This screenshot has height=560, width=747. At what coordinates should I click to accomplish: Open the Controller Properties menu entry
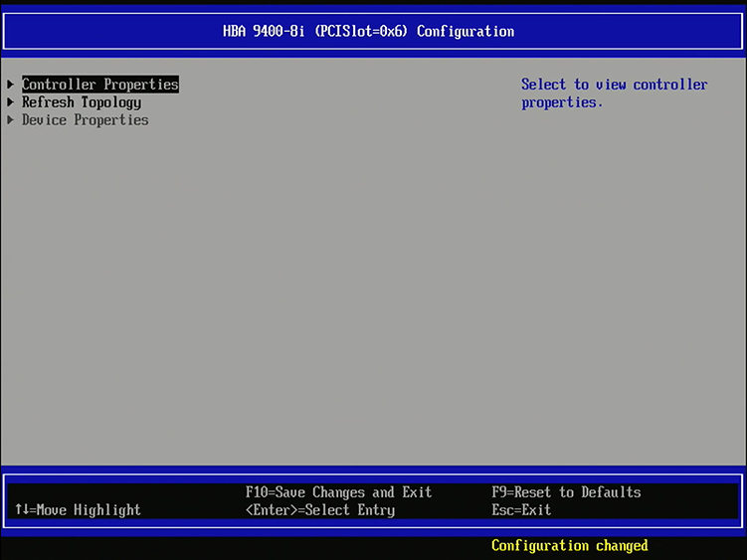100,85
